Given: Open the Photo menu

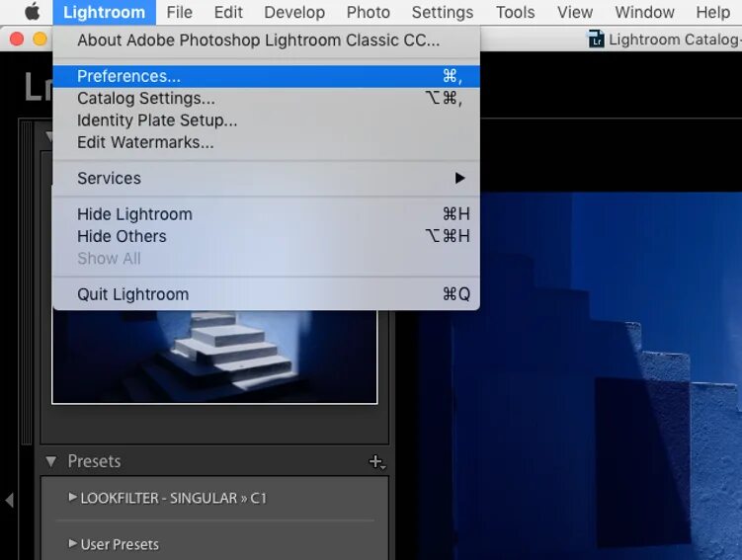Looking at the screenshot, I should coord(369,12).
